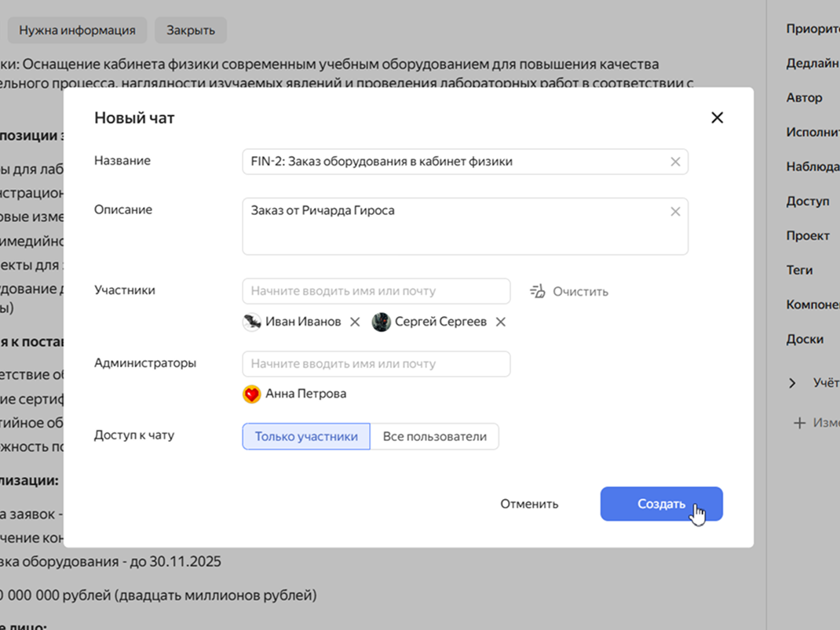This screenshot has height=630, width=840.
Task: Clear the Название field text
Action: coord(675,162)
